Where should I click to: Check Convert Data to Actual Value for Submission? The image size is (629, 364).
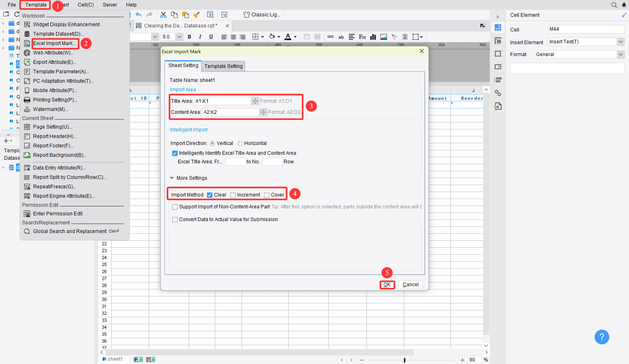click(175, 219)
